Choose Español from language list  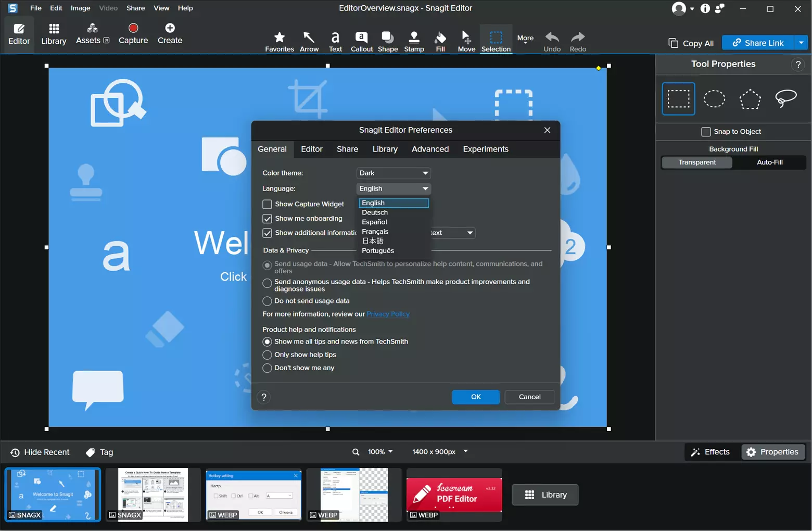point(394,222)
